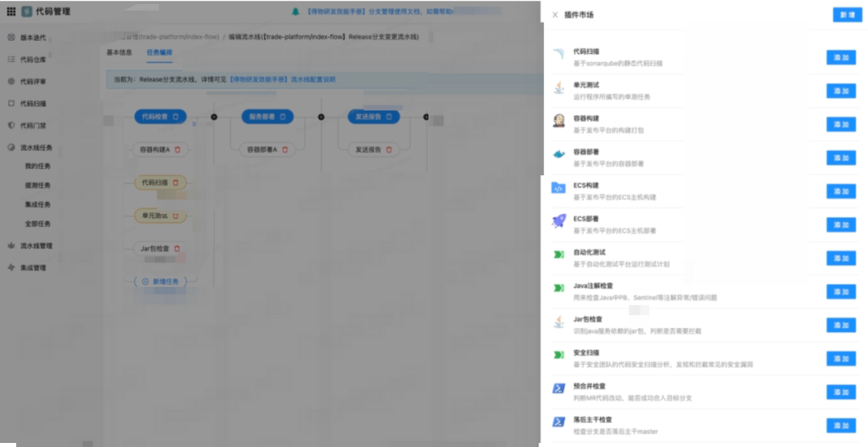
Task: Add the 自动化测试 plugin via 添加
Action: (x=841, y=258)
